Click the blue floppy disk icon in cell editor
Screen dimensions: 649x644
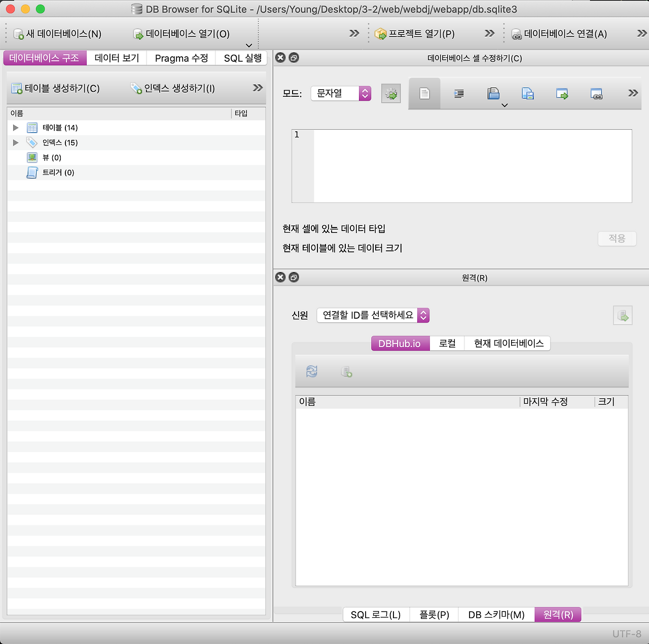(x=493, y=94)
